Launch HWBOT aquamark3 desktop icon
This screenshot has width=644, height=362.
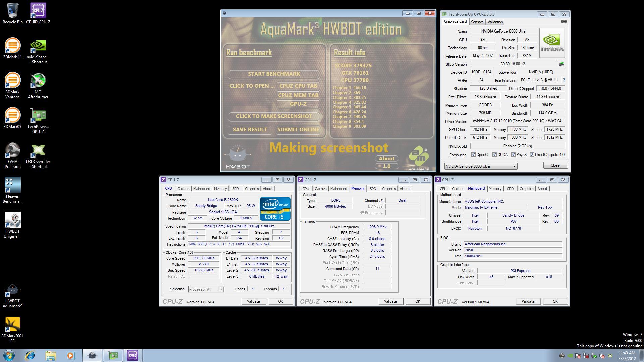(x=12, y=295)
